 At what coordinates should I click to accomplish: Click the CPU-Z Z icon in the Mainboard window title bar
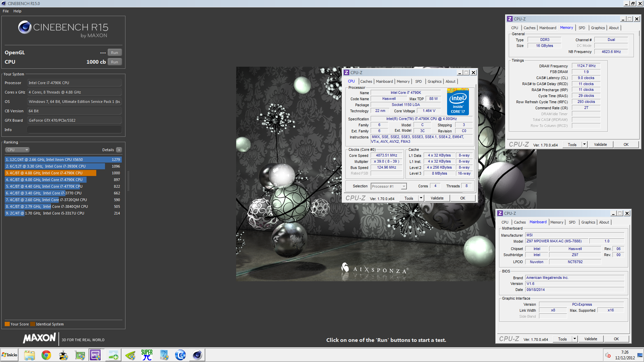click(500, 214)
